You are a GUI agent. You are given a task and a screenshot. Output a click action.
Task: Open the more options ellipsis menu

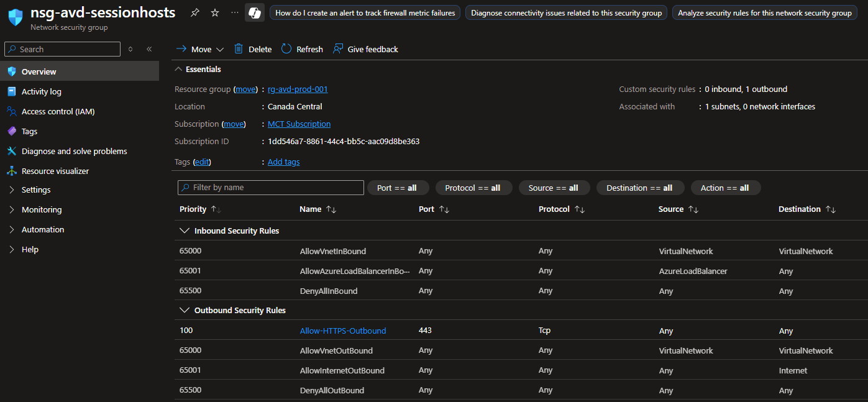tap(234, 13)
